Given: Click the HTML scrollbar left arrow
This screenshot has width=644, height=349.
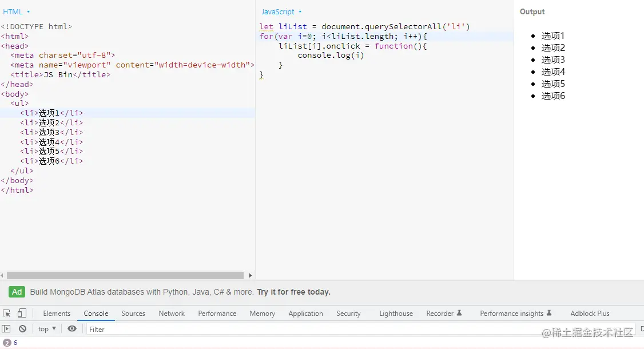Looking at the screenshot, I should [2, 275].
